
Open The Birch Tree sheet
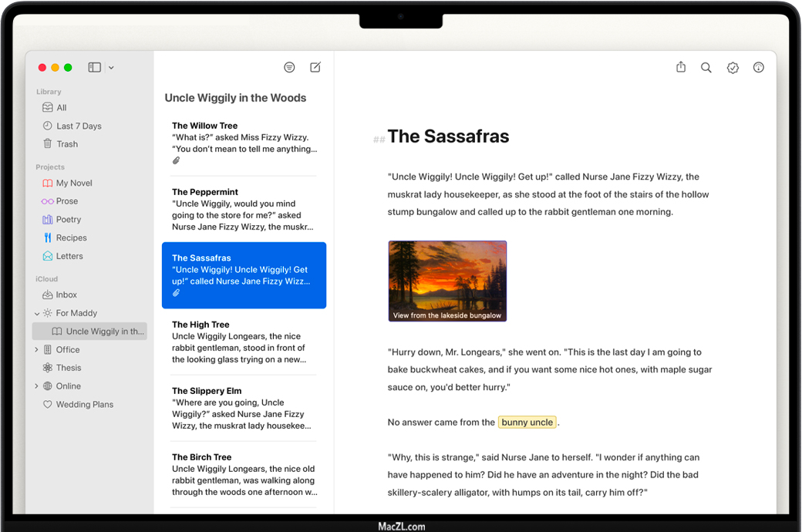(244, 474)
